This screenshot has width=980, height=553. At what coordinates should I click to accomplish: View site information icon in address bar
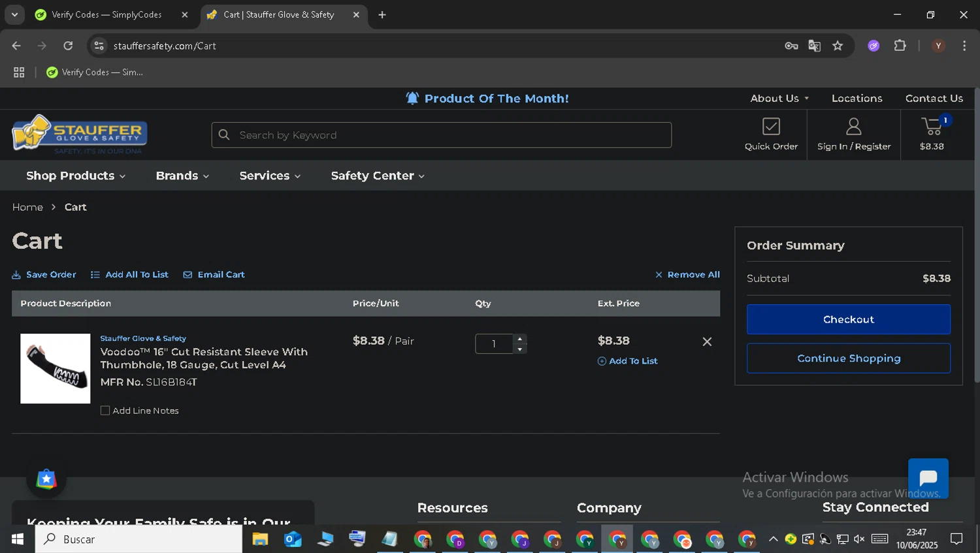pyautogui.click(x=99, y=46)
